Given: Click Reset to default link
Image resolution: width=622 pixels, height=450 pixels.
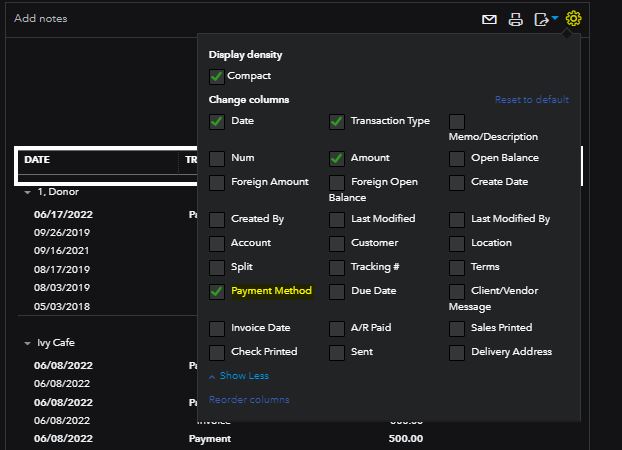Looking at the screenshot, I should [531, 100].
